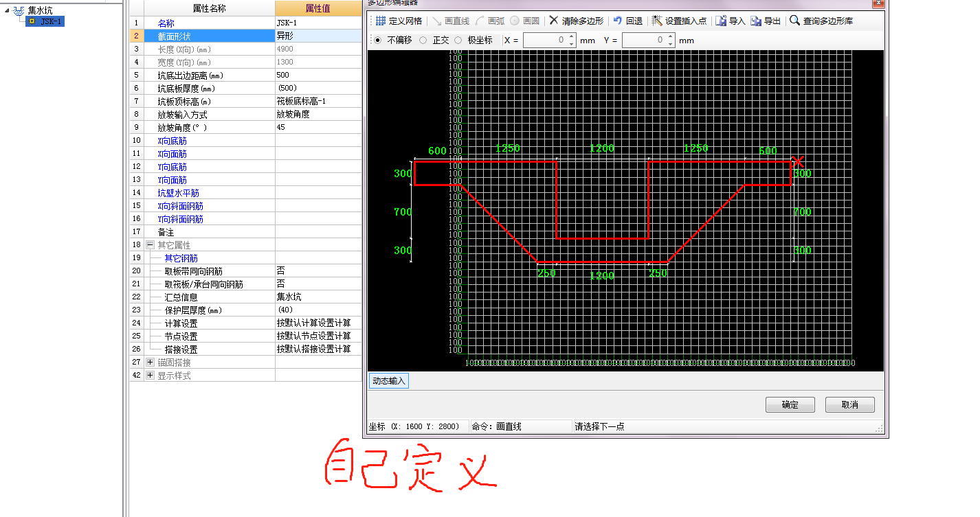Click the JSK-1 gear icon in tree
980x517 pixels.
pyautogui.click(x=32, y=22)
